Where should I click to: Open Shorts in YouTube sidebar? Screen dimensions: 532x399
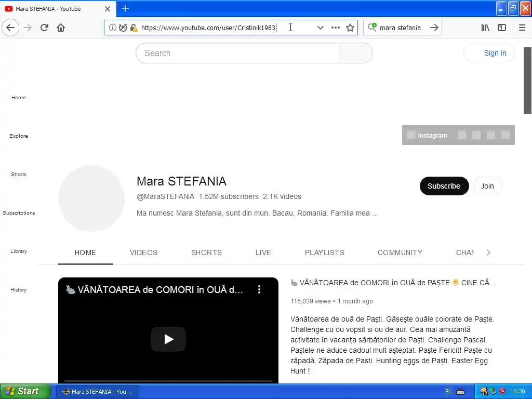(x=19, y=174)
